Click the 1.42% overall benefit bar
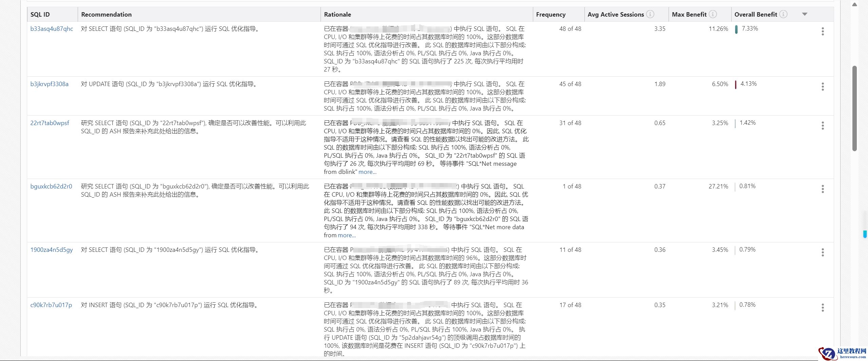Screen dimensions: 868x361 point(735,123)
